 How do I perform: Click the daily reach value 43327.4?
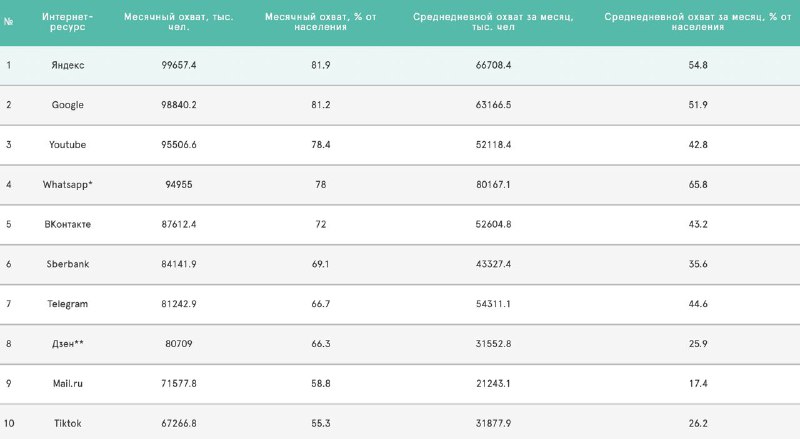tap(493, 264)
